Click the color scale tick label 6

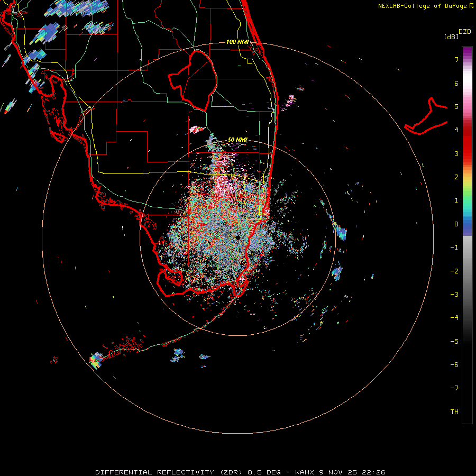point(456,83)
